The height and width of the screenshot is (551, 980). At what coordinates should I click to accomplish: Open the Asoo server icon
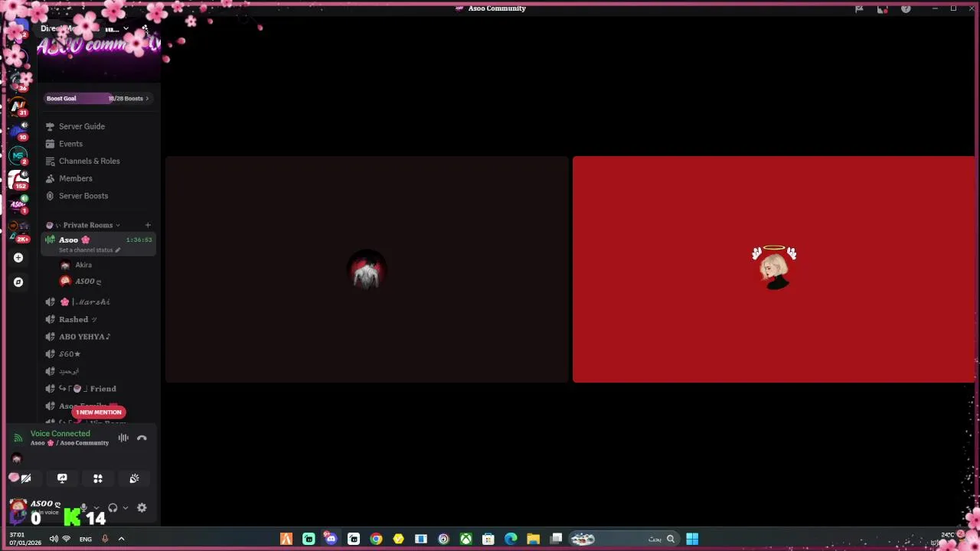click(x=18, y=204)
